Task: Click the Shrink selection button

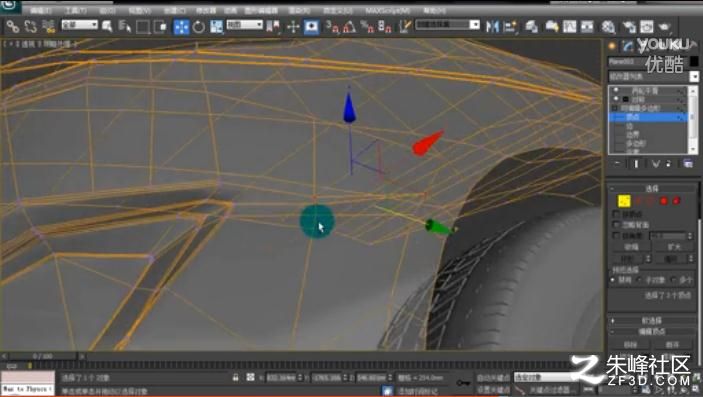Action: (631, 247)
